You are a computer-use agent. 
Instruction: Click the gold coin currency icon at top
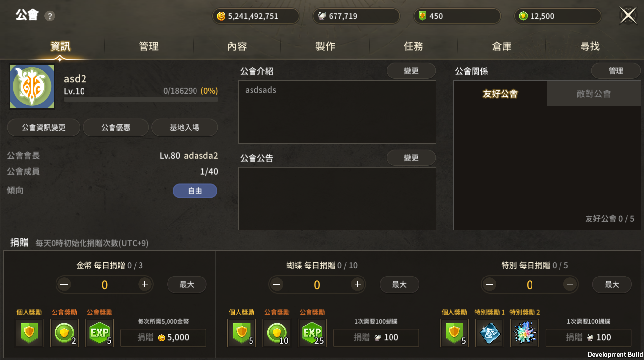[221, 16]
